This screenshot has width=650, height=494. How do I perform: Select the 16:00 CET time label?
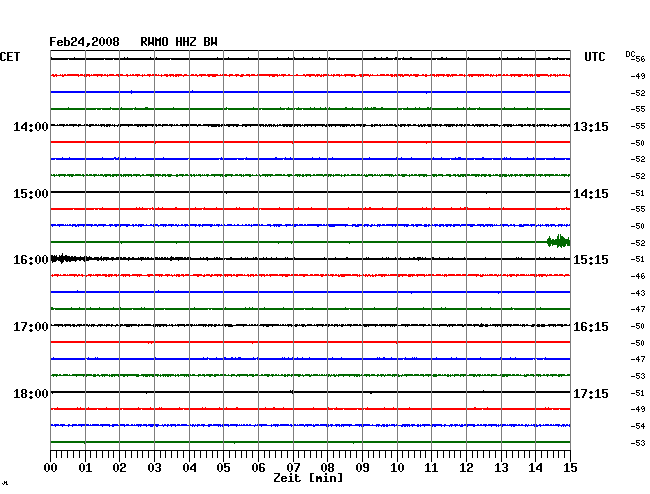click(31, 260)
